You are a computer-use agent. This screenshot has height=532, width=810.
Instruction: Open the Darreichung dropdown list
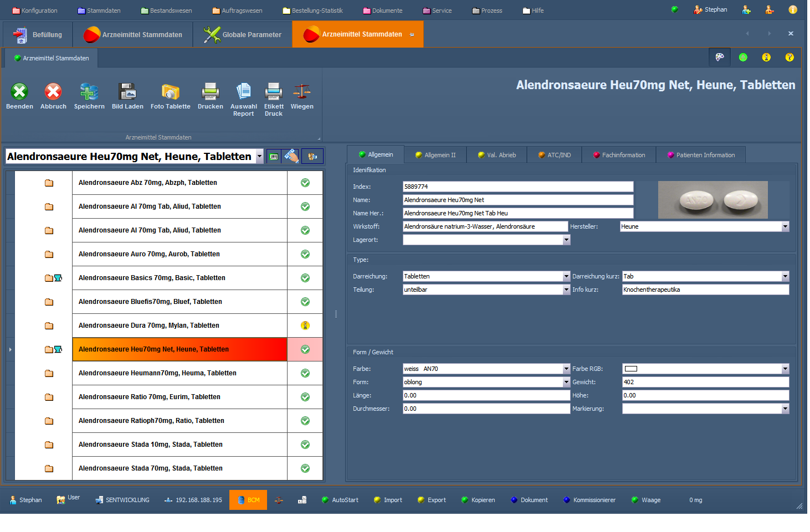point(566,276)
